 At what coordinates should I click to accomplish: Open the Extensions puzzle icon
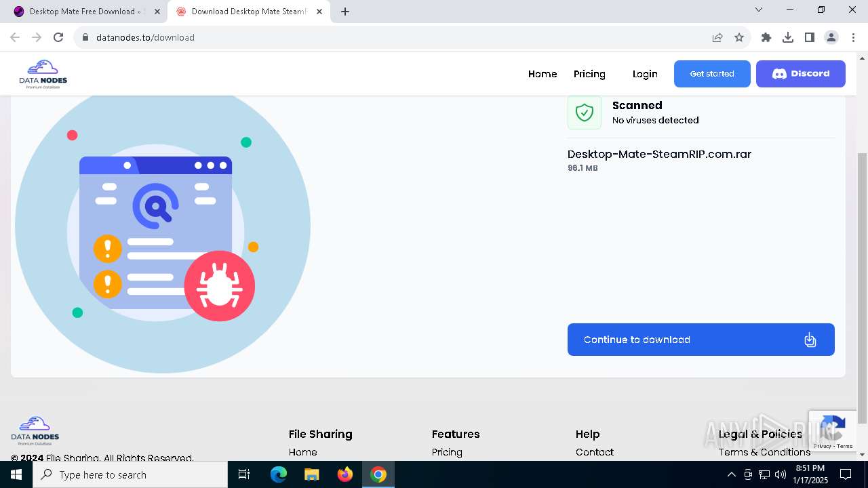pyautogui.click(x=766, y=37)
